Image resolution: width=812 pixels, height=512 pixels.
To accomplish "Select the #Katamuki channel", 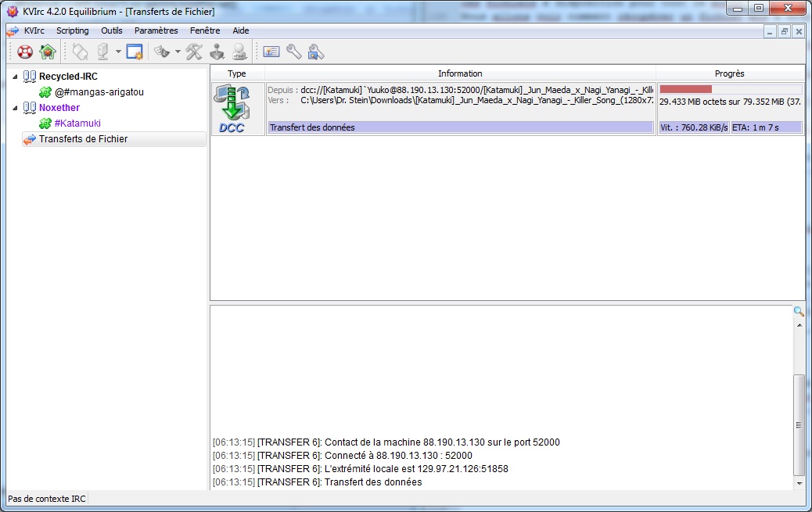I will pyautogui.click(x=77, y=124).
